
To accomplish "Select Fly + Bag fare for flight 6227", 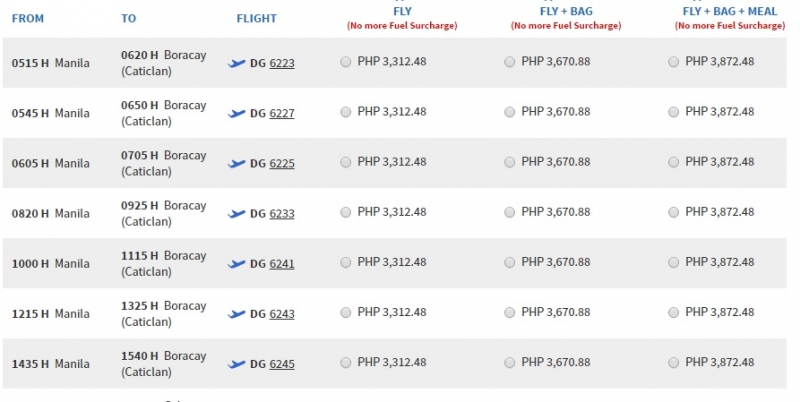I will click(x=510, y=112).
